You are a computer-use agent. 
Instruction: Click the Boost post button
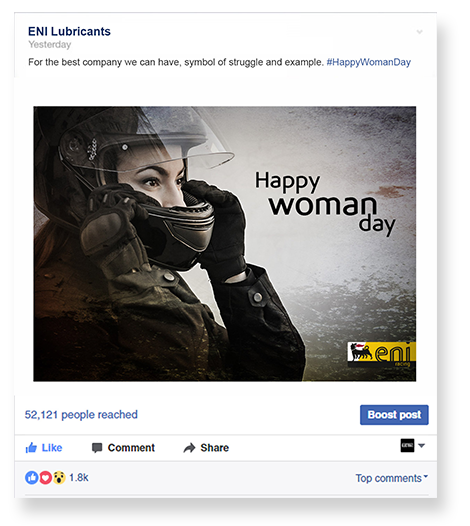pos(394,415)
